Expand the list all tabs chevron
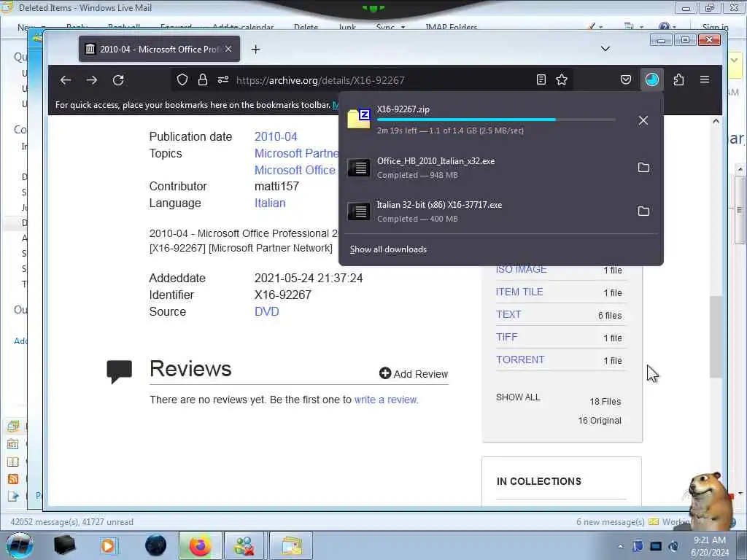Image resolution: width=747 pixels, height=560 pixels. [x=605, y=49]
